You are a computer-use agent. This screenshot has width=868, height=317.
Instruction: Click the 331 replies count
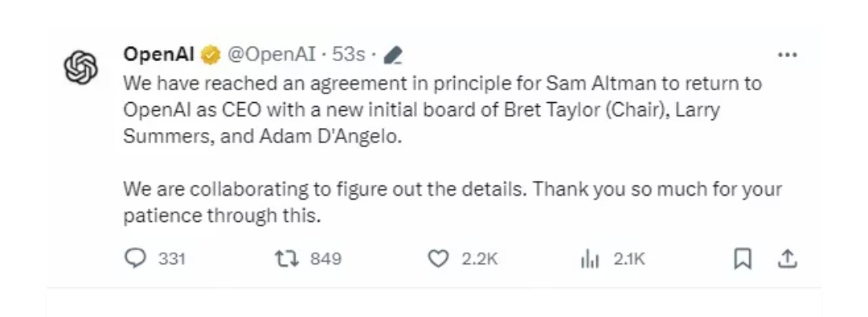pos(172,259)
